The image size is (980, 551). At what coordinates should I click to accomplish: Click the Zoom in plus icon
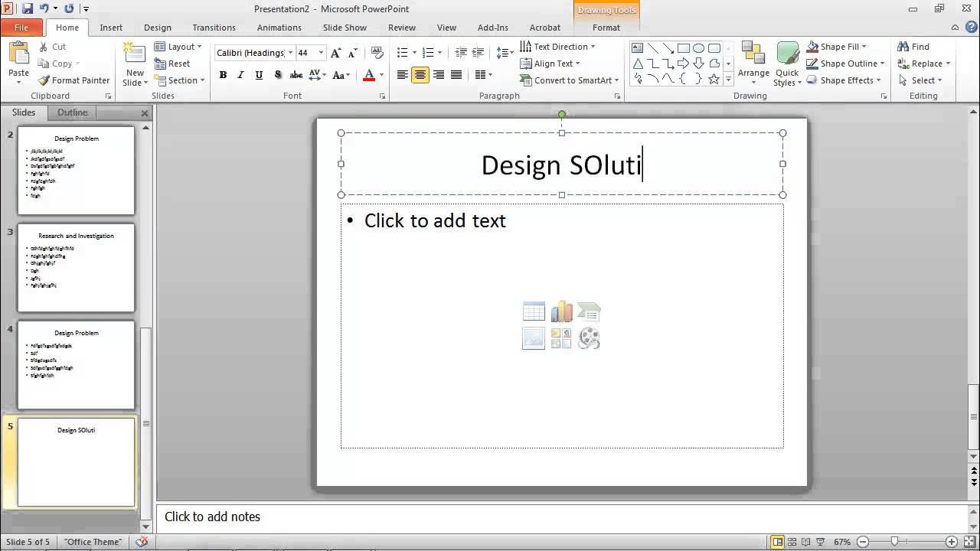pyautogui.click(x=952, y=542)
